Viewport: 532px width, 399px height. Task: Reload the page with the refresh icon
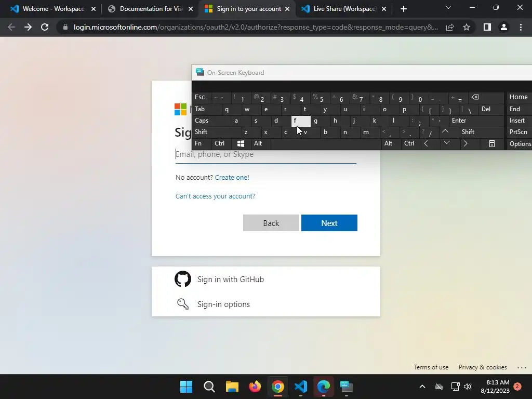coord(45,27)
